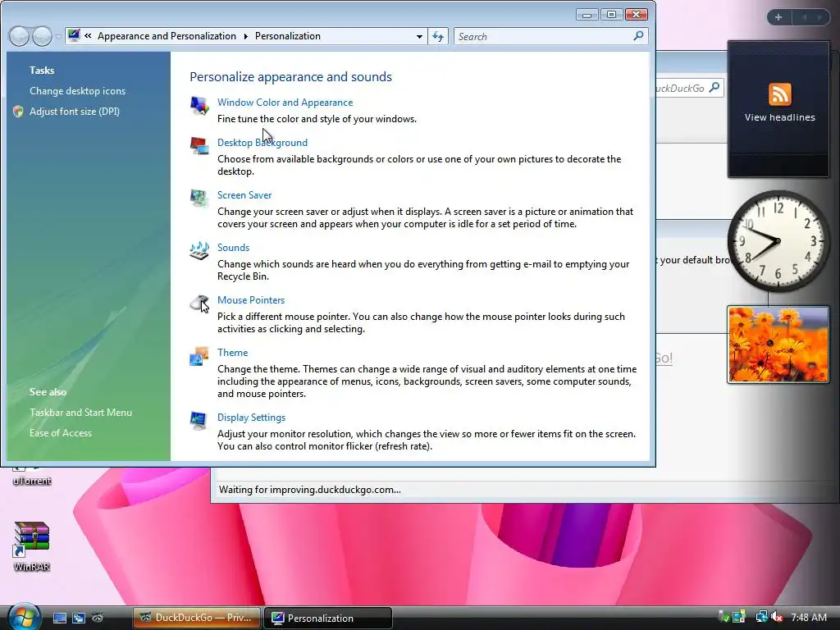The height and width of the screenshot is (630, 840).
Task: Open Window Color and Appearance link
Action: pos(285,103)
